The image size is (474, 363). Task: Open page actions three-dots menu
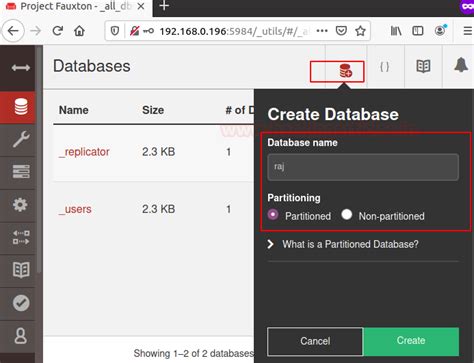[322, 31]
